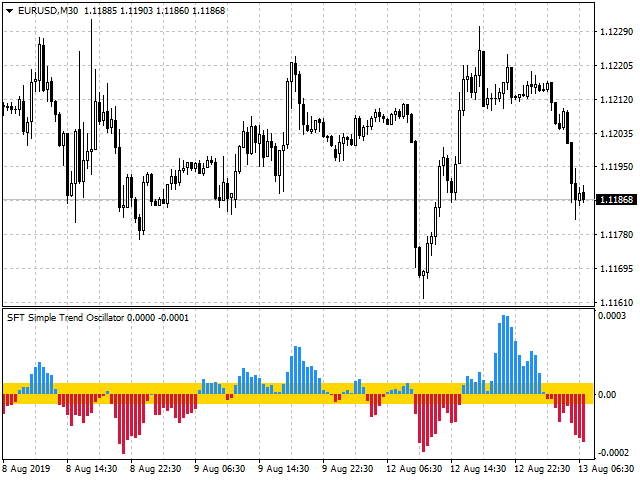Select the OHLC values 1.11885 1.11903 1.11860 1.11868
Viewport: 640px width, 480px height.
tap(155, 11)
